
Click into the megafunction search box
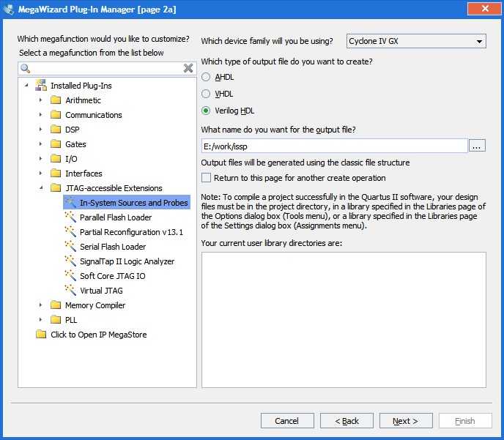tap(107, 68)
